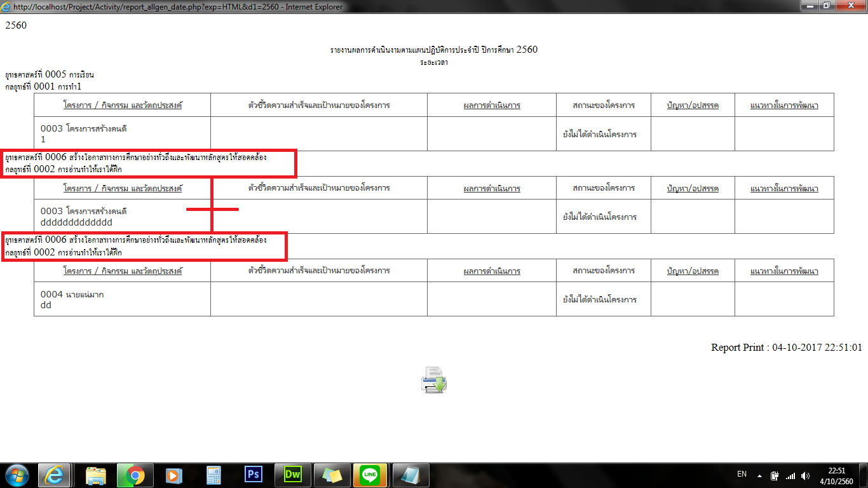Screen dimensions: 868x488
Task: Open the Windows Start menu
Action: (17, 475)
